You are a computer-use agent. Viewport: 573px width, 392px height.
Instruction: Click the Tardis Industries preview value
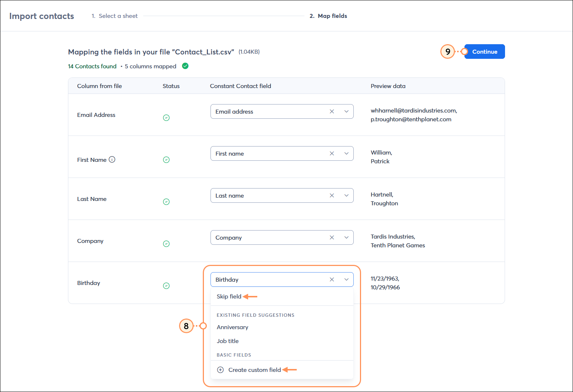(x=393, y=236)
